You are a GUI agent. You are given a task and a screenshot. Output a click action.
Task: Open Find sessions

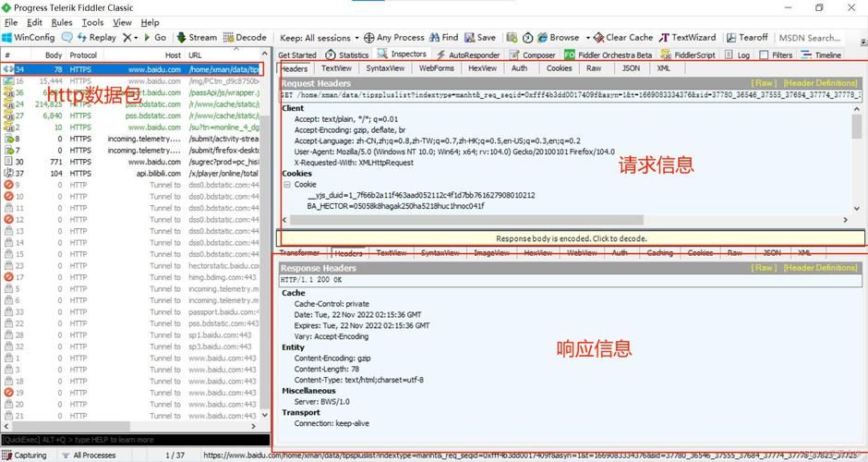click(x=444, y=38)
